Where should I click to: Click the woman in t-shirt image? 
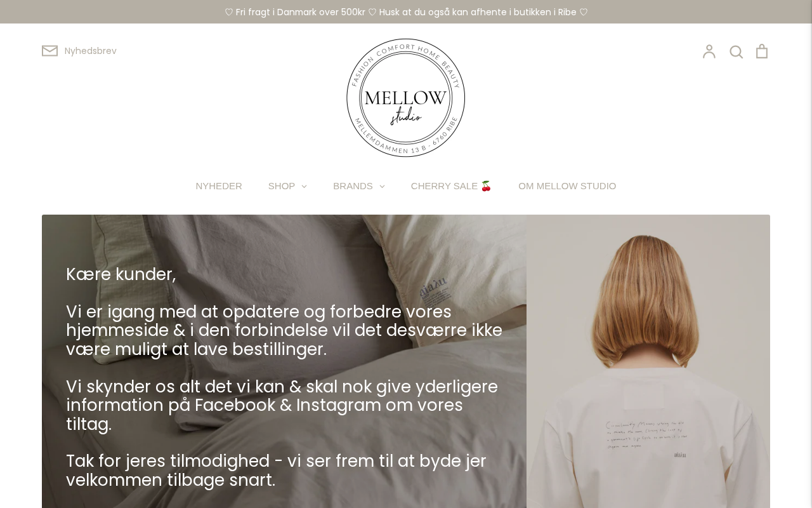[x=648, y=361]
